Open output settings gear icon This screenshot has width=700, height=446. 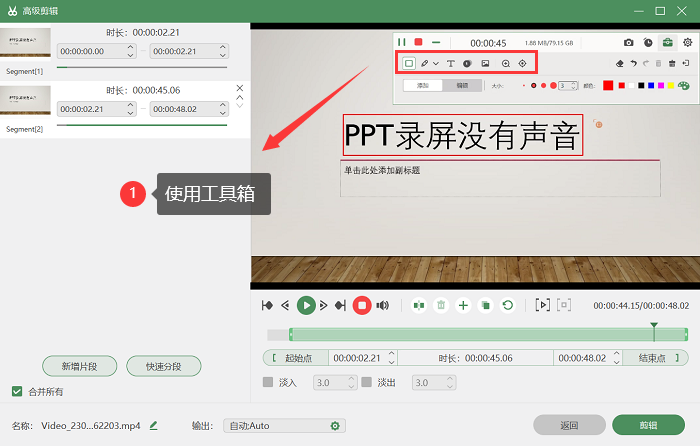335,426
